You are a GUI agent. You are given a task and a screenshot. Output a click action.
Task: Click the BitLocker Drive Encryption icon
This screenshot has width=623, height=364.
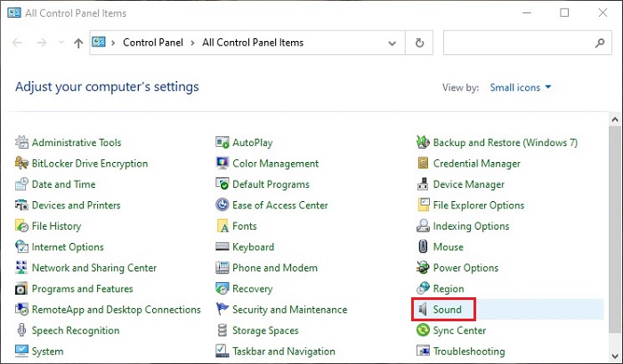[21, 163]
